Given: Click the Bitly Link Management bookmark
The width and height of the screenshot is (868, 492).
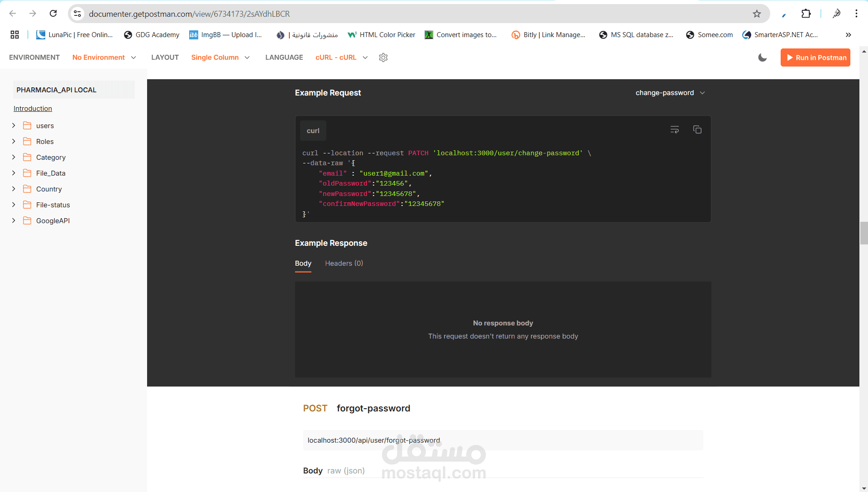Looking at the screenshot, I should click(x=548, y=34).
